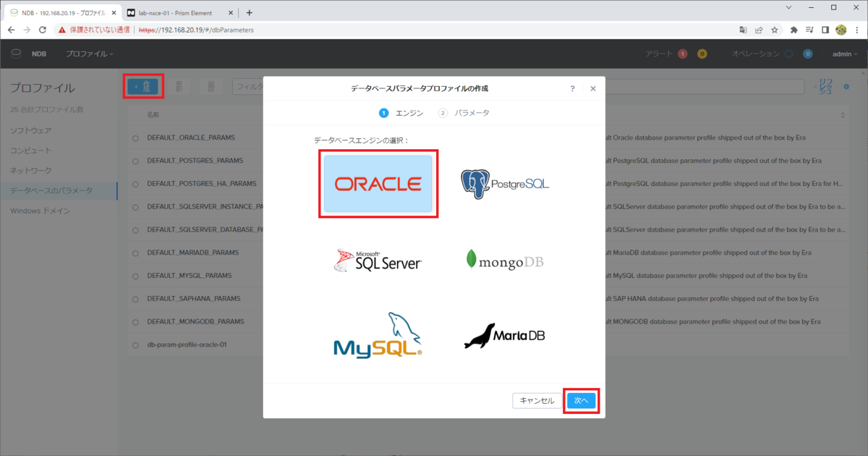Sort using the table column sort arrows
The height and width of the screenshot is (456, 868).
tap(843, 115)
